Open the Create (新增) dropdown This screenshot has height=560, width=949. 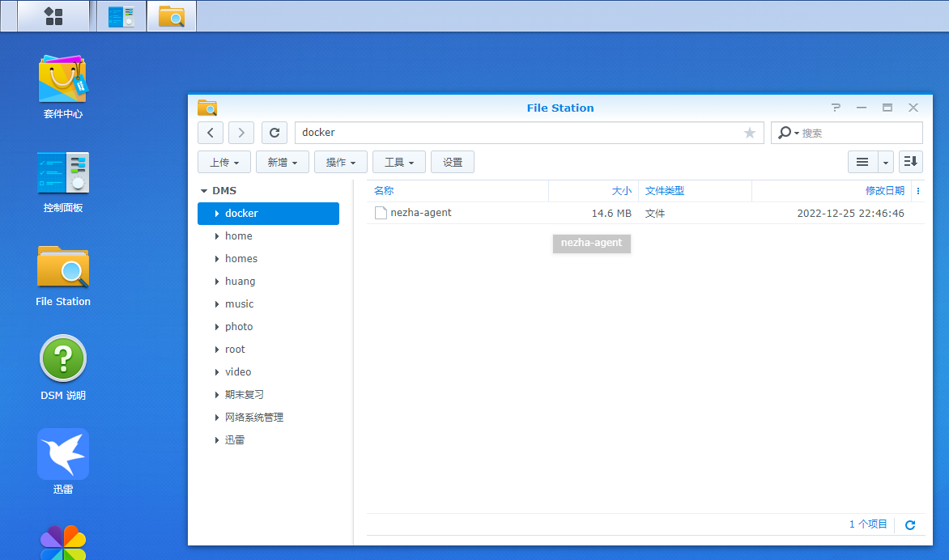point(282,162)
